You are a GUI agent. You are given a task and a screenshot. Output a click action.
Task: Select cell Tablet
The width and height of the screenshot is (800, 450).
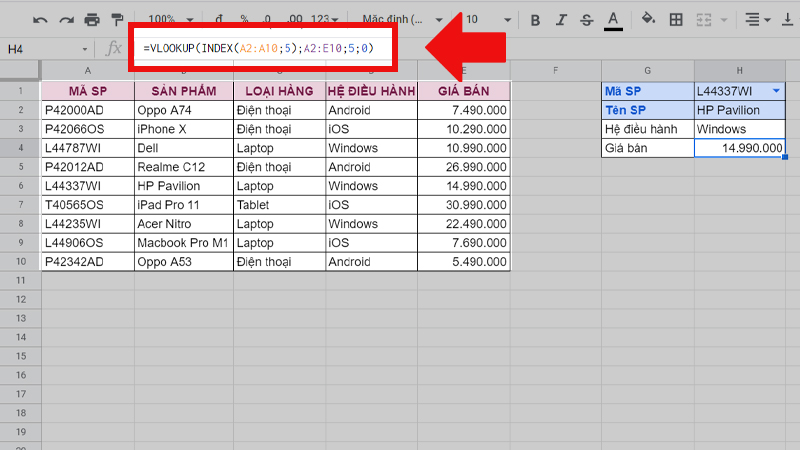279,205
